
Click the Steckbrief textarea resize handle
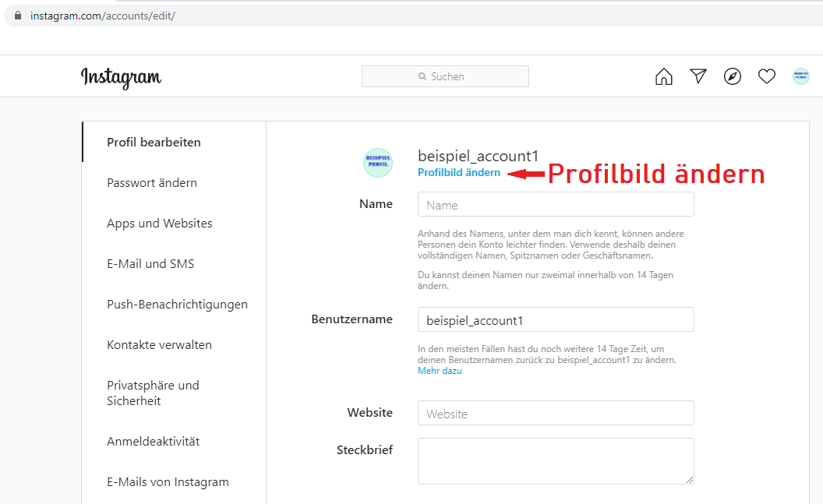[x=689, y=479]
